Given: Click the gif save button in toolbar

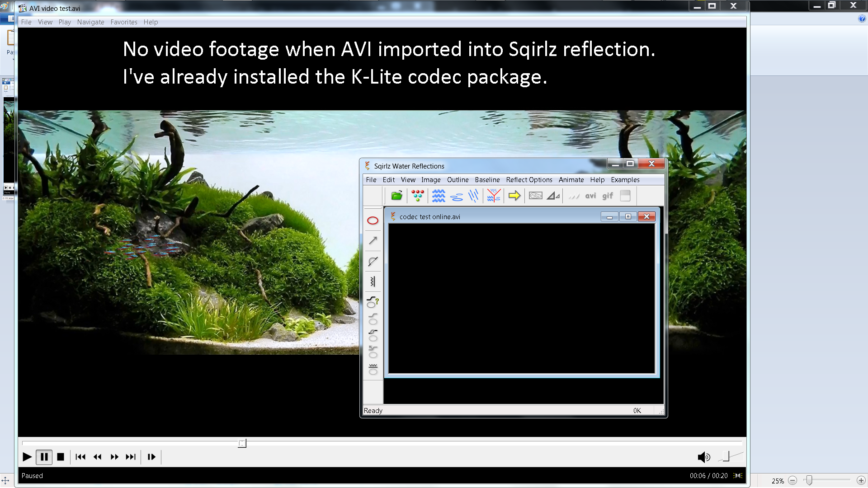Looking at the screenshot, I should point(607,196).
